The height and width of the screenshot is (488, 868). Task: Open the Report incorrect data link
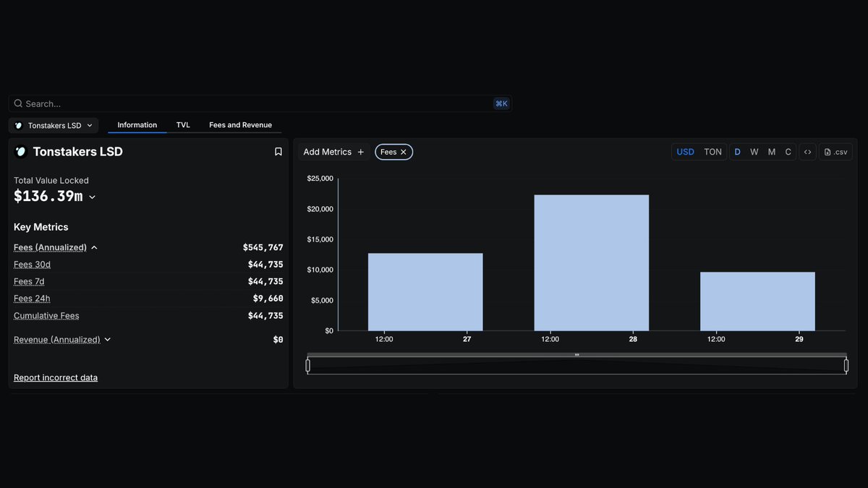tap(56, 377)
